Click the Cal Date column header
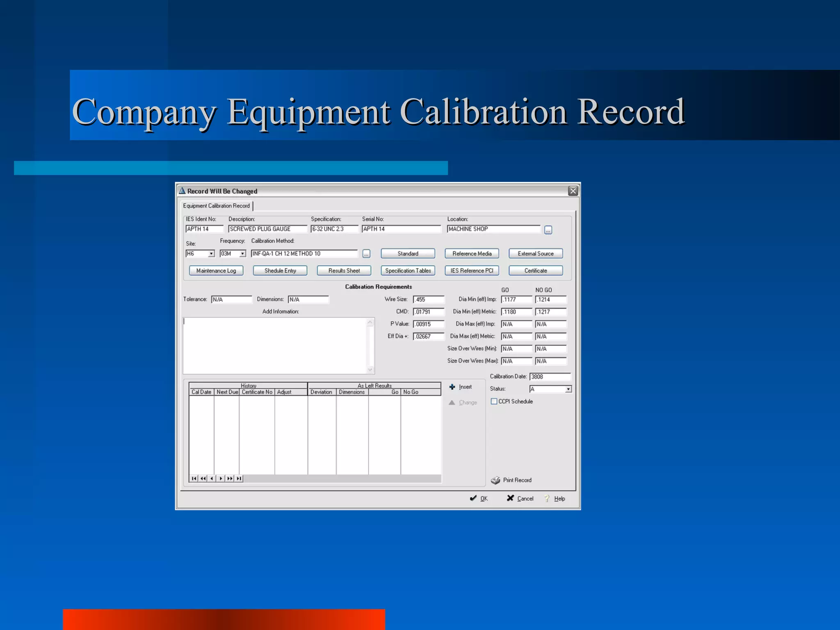Image resolution: width=840 pixels, height=630 pixels. click(x=201, y=392)
